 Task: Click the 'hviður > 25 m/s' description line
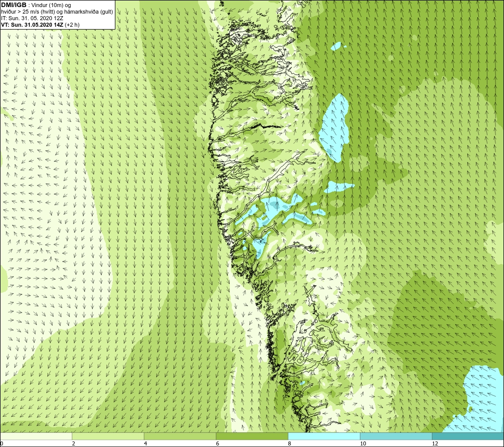[57, 12]
